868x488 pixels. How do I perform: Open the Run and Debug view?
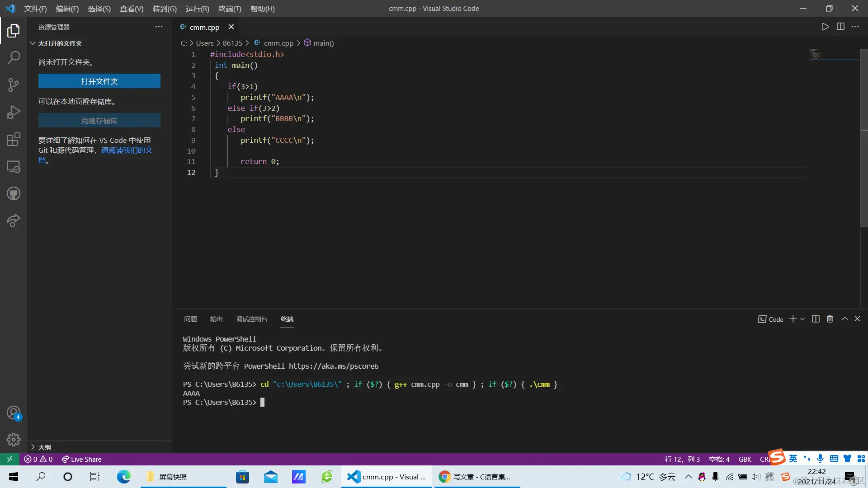pos(14,112)
